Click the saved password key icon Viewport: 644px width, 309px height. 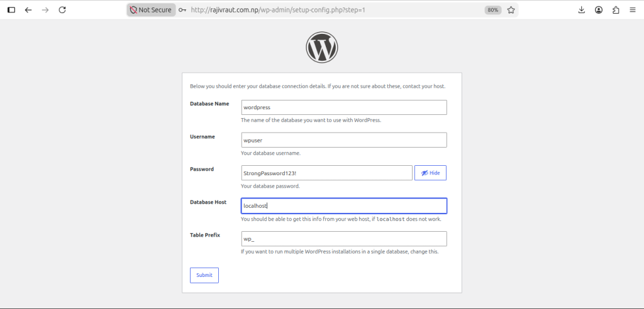(182, 10)
